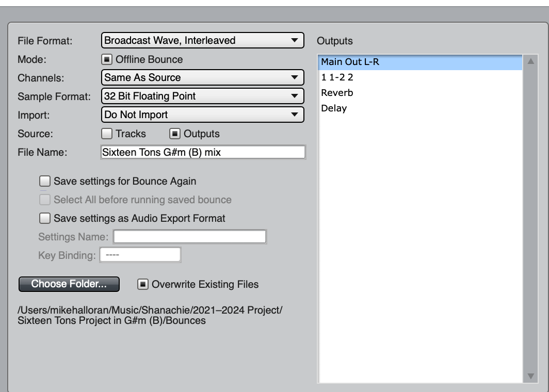Select the 1 1-2 2 output

click(420, 77)
